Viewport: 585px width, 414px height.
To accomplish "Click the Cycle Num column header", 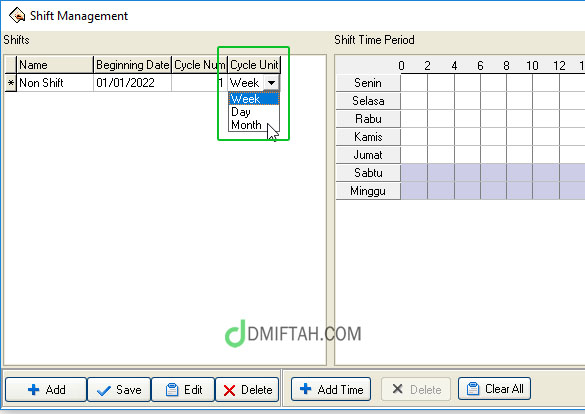I will 200,65.
